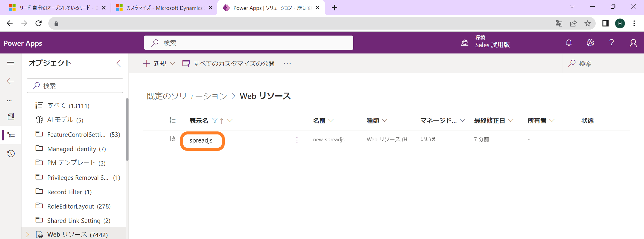Click the environment globe icon
The height and width of the screenshot is (239, 644).
[465, 43]
